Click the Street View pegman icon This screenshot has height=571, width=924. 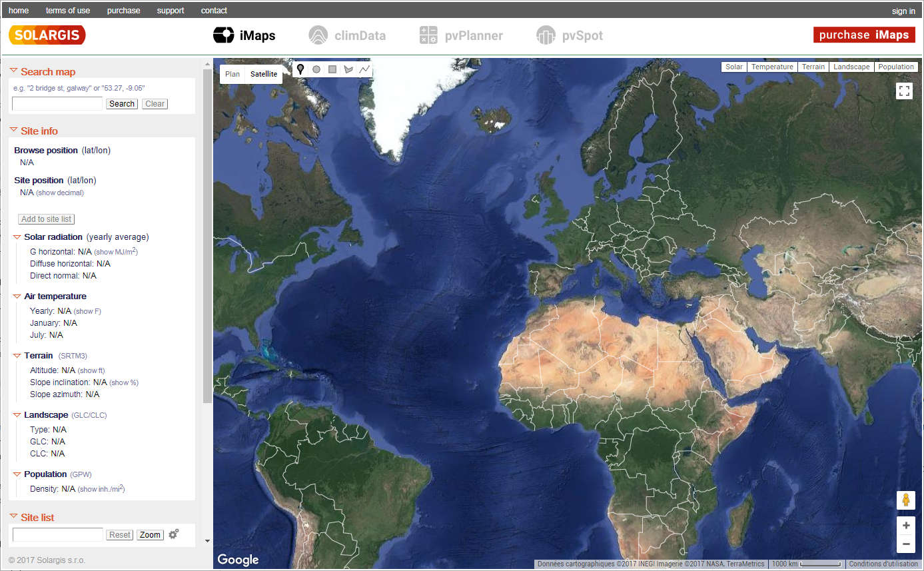905,500
